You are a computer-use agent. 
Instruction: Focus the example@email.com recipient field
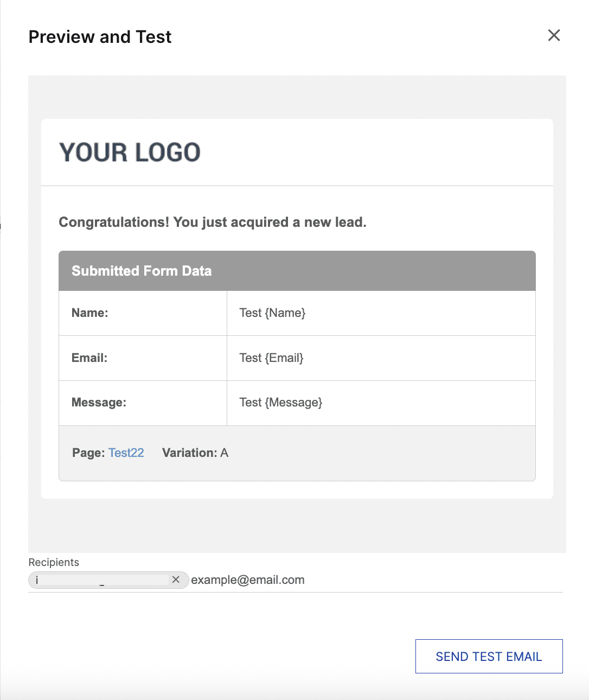tap(376, 580)
